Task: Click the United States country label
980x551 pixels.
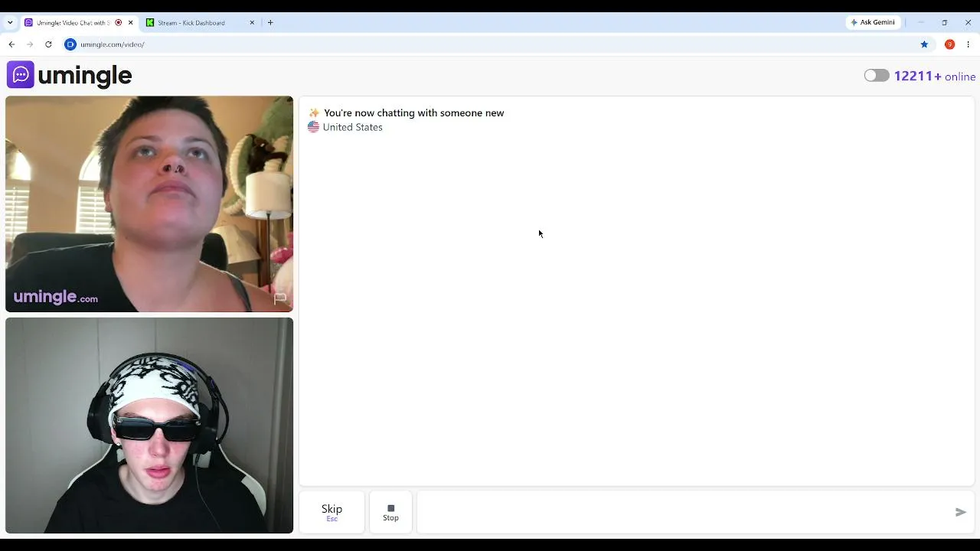Action: click(x=352, y=127)
